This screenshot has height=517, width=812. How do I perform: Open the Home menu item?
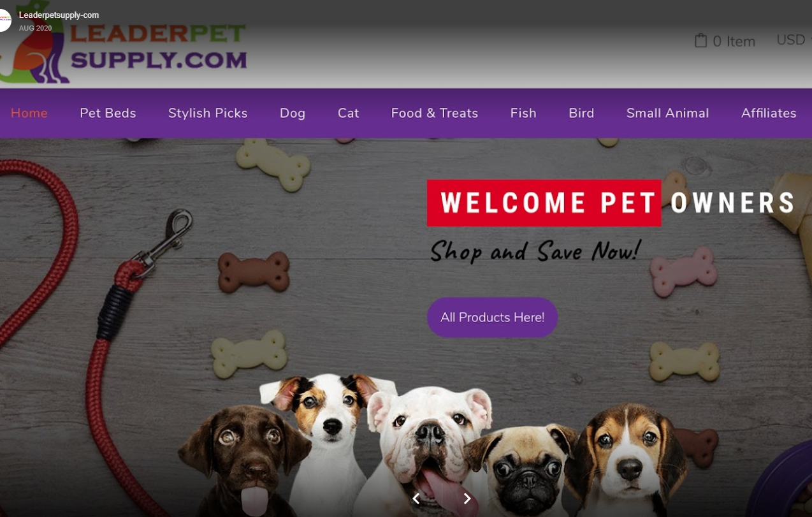pyautogui.click(x=29, y=113)
